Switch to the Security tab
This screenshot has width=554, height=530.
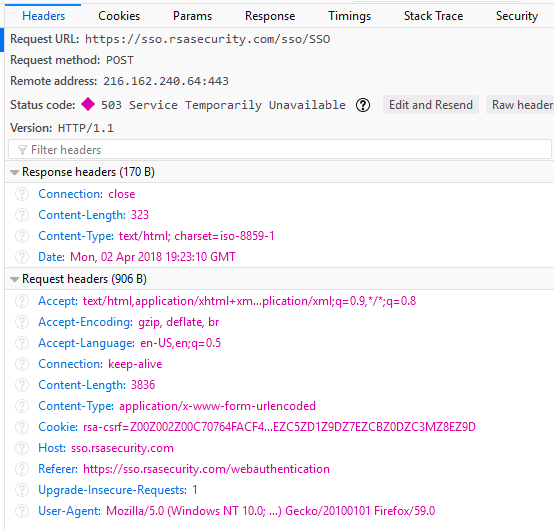517,16
